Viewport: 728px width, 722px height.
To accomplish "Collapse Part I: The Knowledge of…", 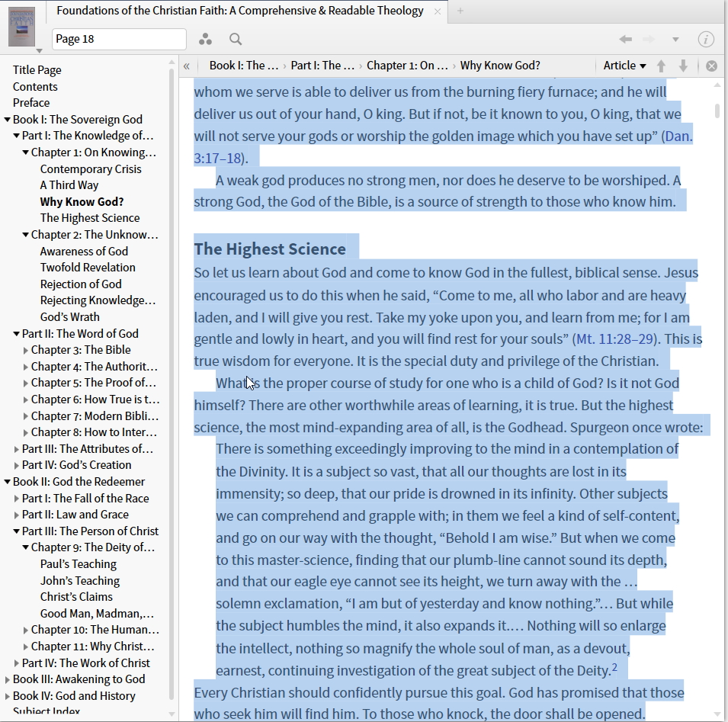I will pyautogui.click(x=16, y=136).
